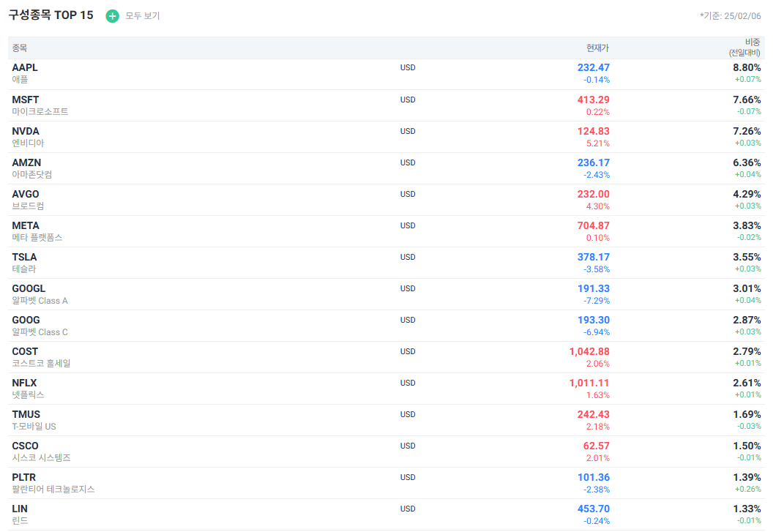This screenshot has height=532, width=773.
Task: Click AVGO weight 4.29%
Action: click(747, 194)
